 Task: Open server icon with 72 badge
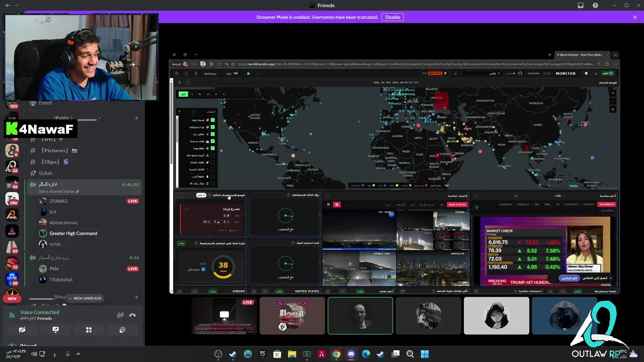pos(12,263)
